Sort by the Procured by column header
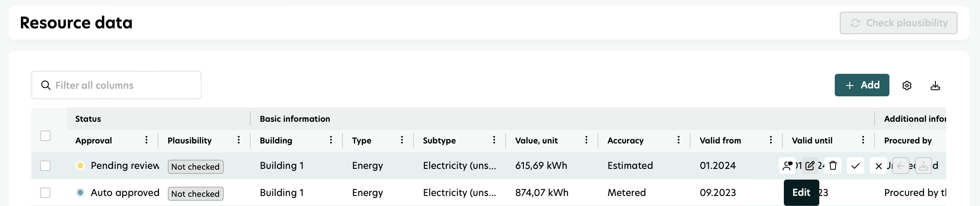 (x=908, y=141)
